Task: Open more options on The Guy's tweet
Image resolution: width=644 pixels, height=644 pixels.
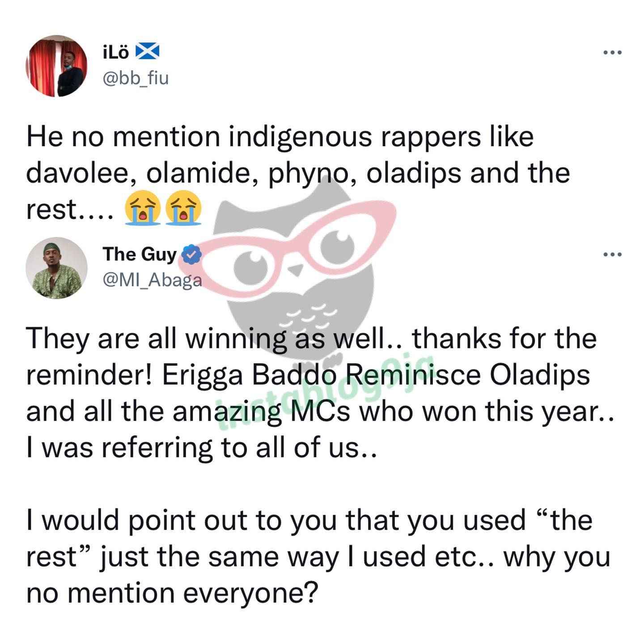Action: 612,255
